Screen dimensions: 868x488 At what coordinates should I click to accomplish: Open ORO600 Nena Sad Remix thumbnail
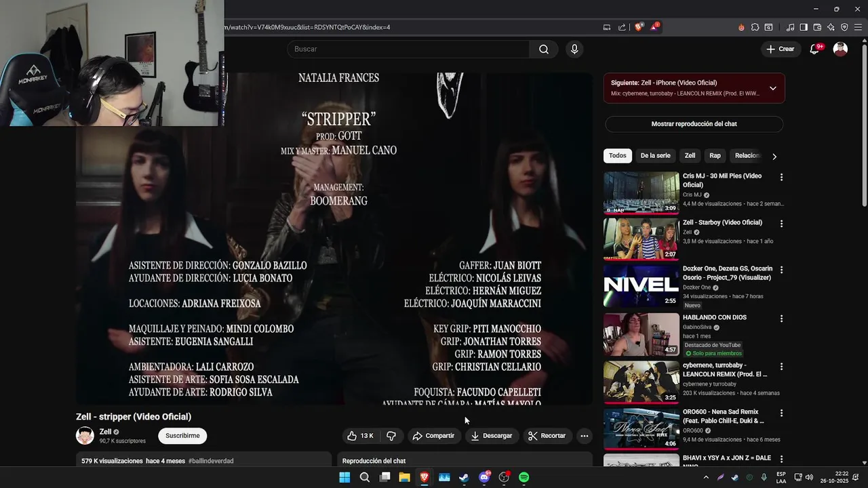[641, 429]
